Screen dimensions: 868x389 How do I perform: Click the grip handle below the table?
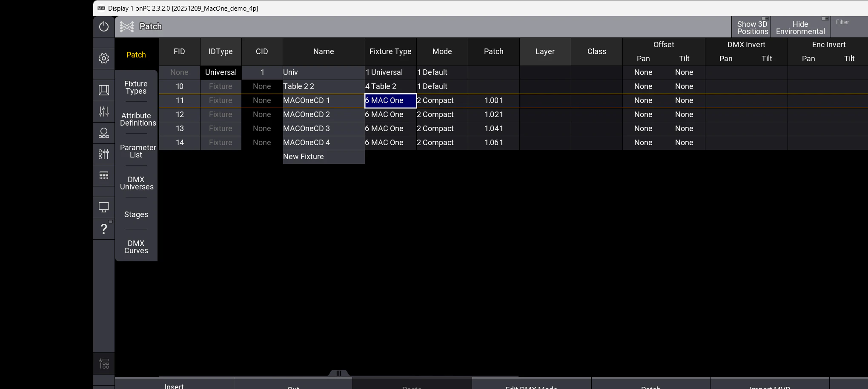coord(339,373)
